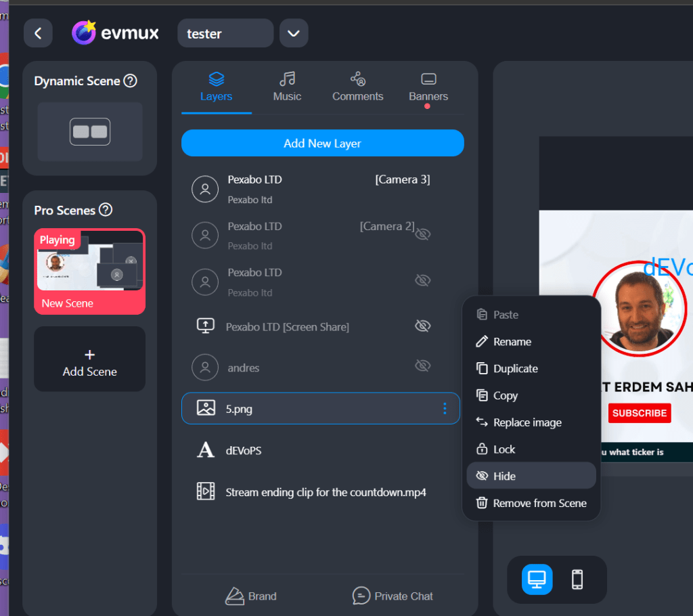This screenshot has height=616, width=693.
Task: Open the dropdown next to tester field
Action: tap(294, 33)
